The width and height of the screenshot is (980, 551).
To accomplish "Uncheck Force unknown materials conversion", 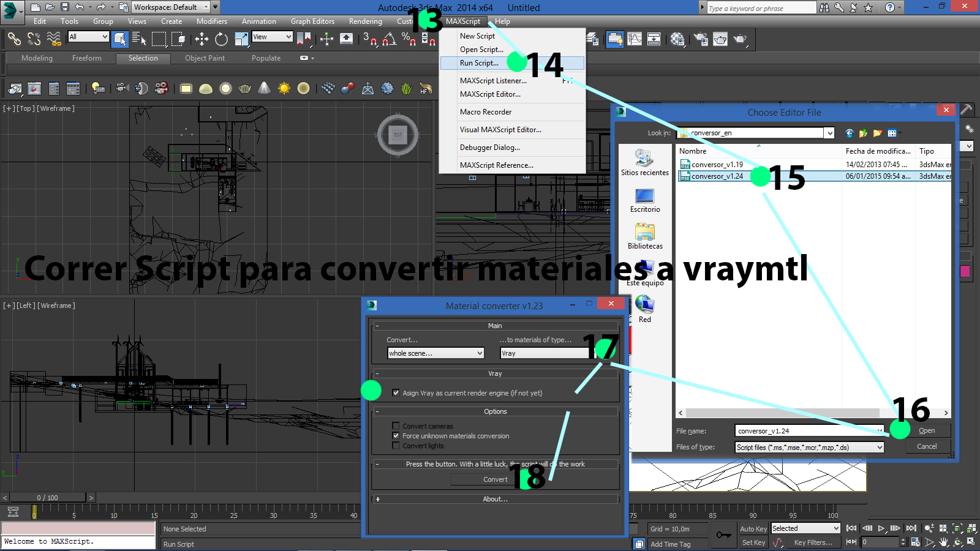I will pos(396,436).
